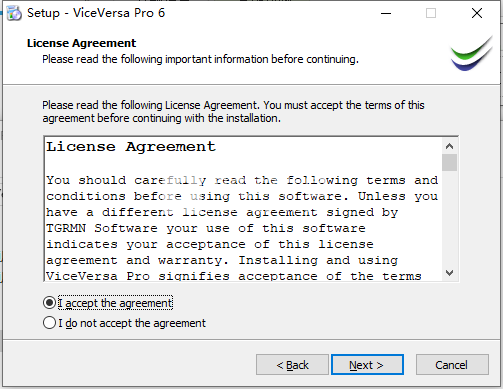Screen dimensions: 503x389
Task: Close the ViceVersa Pro 6 setup window
Action: click(477, 13)
